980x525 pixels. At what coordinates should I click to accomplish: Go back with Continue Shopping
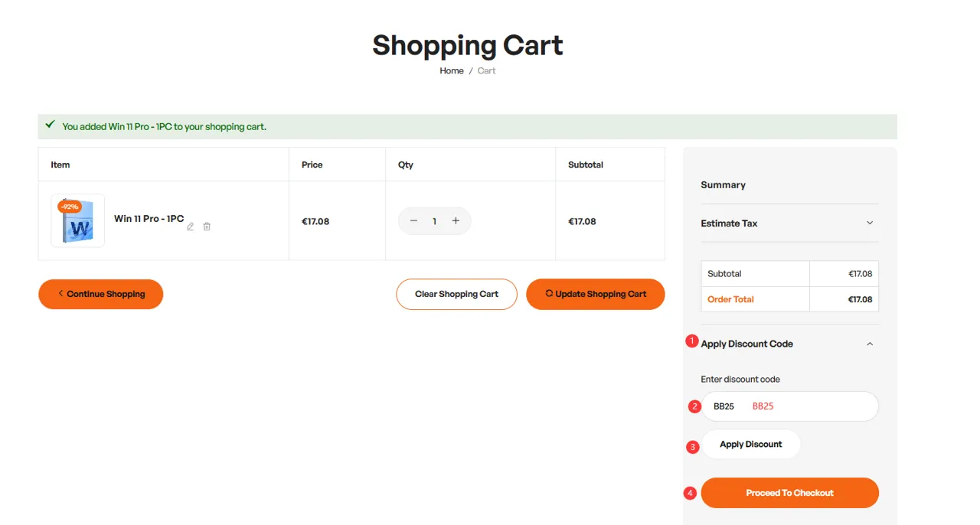[101, 294]
